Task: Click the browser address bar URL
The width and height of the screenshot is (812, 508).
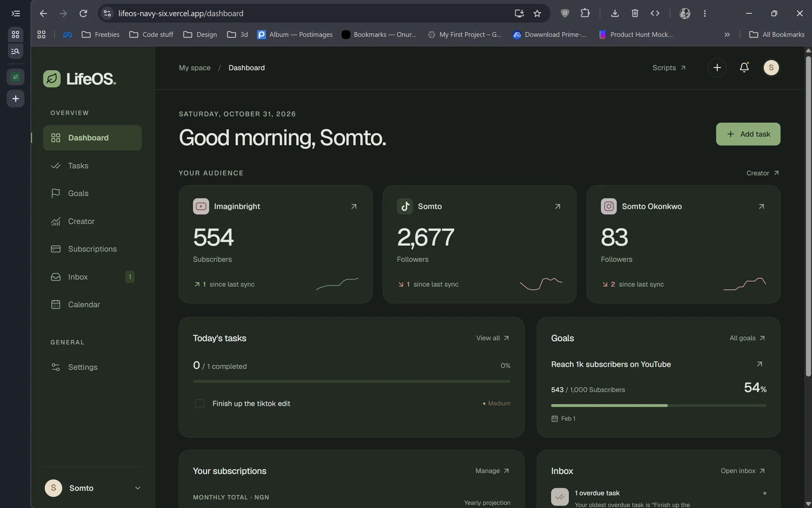Action: (181, 13)
